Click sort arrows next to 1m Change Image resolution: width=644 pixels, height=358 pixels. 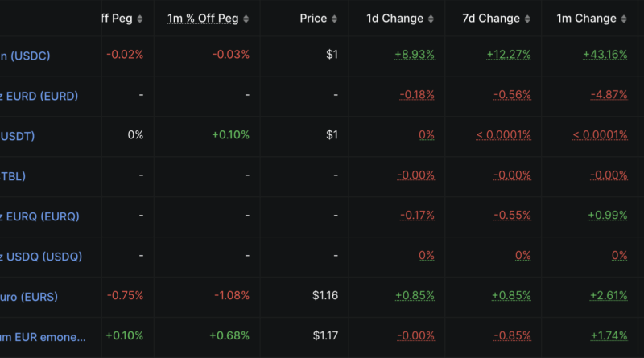point(624,19)
